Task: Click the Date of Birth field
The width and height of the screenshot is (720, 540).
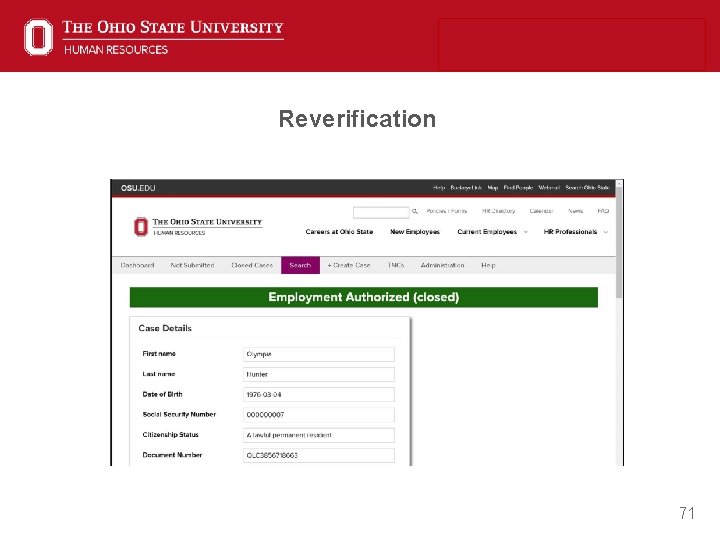Action: coord(319,394)
